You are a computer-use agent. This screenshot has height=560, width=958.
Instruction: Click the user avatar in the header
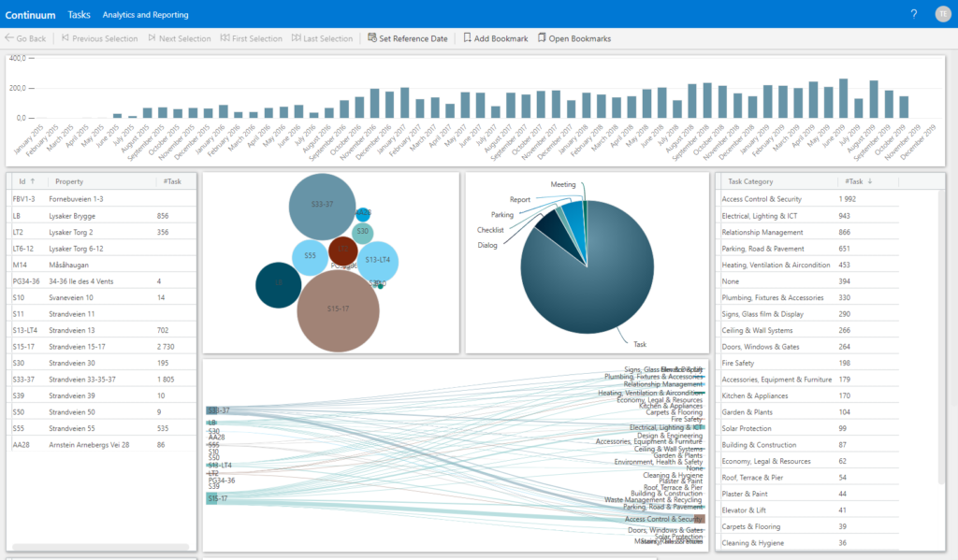[942, 14]
